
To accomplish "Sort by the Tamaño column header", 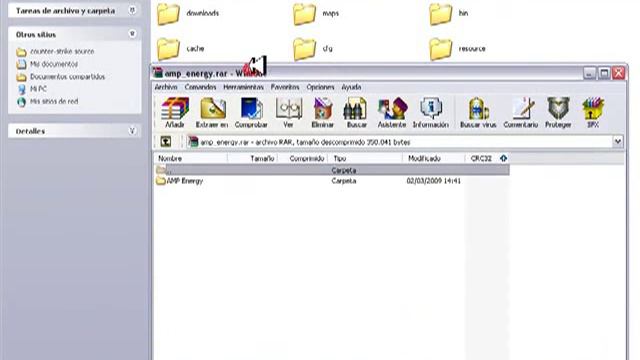I will pos(252,158).
